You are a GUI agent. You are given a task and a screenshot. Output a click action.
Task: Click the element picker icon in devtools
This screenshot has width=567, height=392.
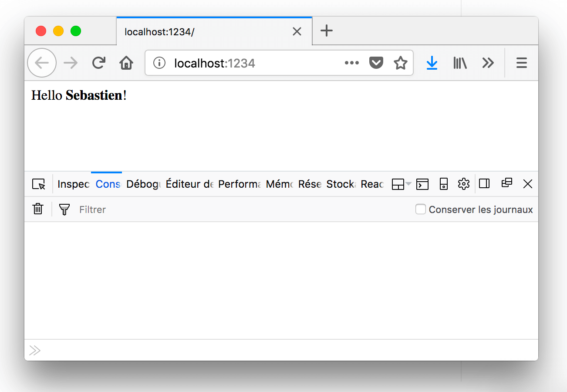tap(39, 184)
